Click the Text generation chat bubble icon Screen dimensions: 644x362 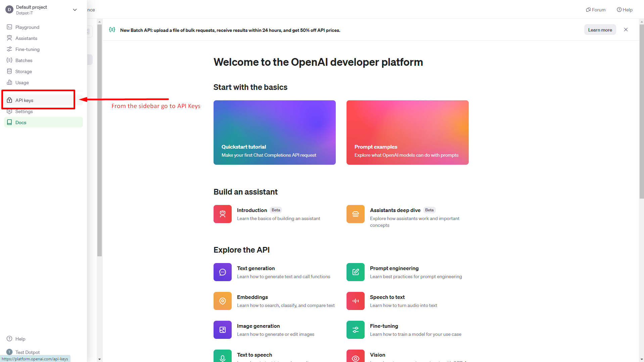coord(223,272)
